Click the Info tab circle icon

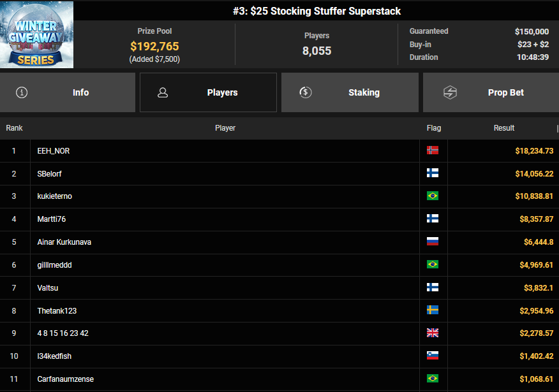(22, 92)
